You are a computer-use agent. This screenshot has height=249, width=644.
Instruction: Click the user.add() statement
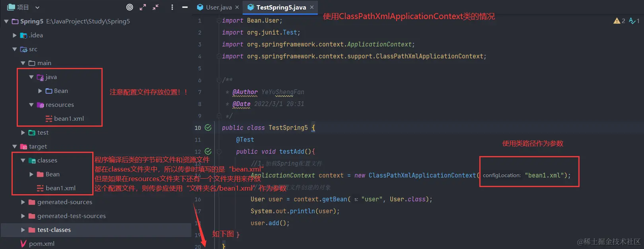click(x=270, y=223)
